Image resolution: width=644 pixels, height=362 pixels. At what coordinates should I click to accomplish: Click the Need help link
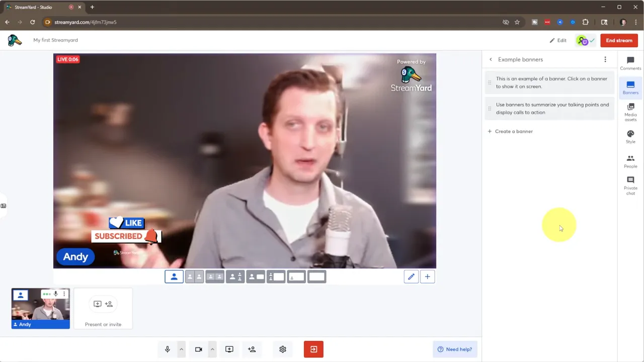455,349
